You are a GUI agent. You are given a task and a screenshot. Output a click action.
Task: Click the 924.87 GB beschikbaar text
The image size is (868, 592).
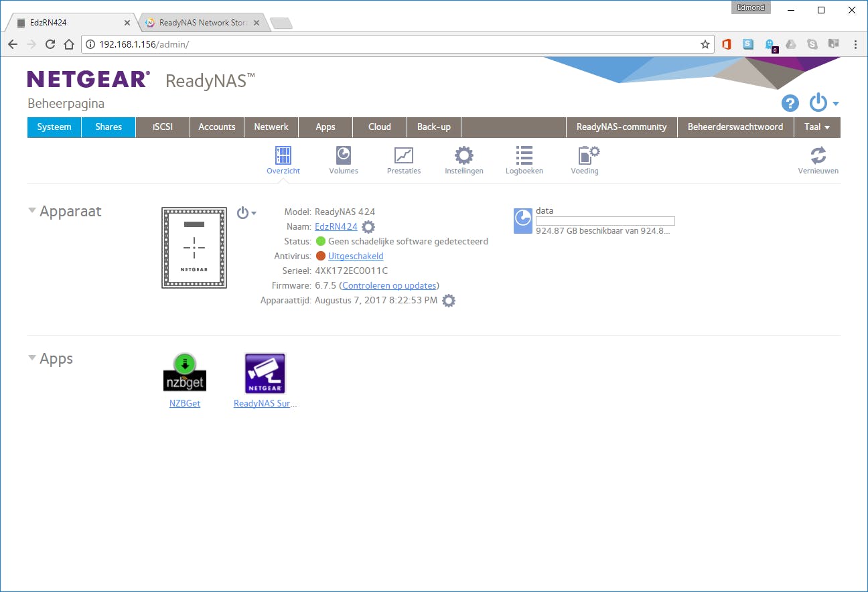click(603, 231)
